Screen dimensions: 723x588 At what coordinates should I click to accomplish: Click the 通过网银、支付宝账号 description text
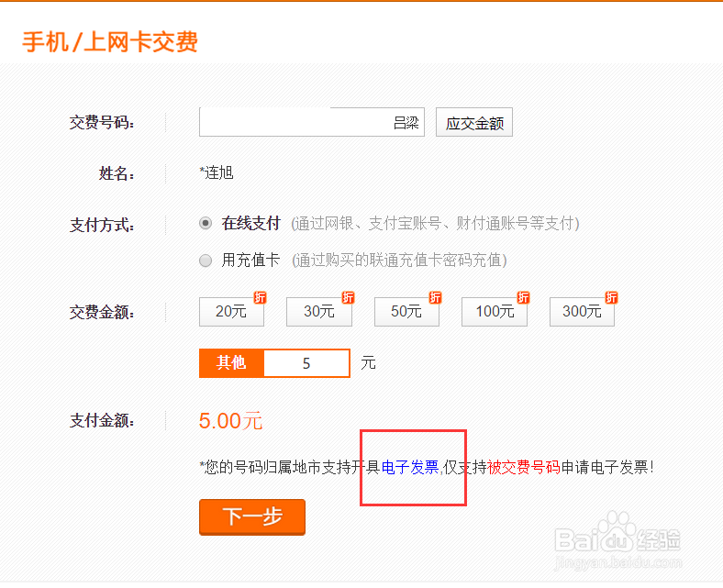point(435,224)
